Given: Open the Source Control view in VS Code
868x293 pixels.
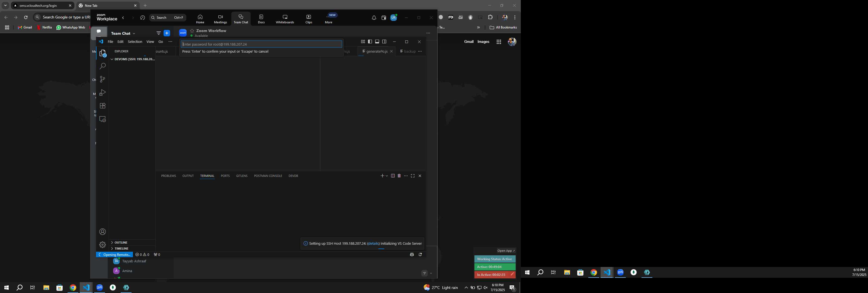Looking at the screenshot, I should point(103,79).
